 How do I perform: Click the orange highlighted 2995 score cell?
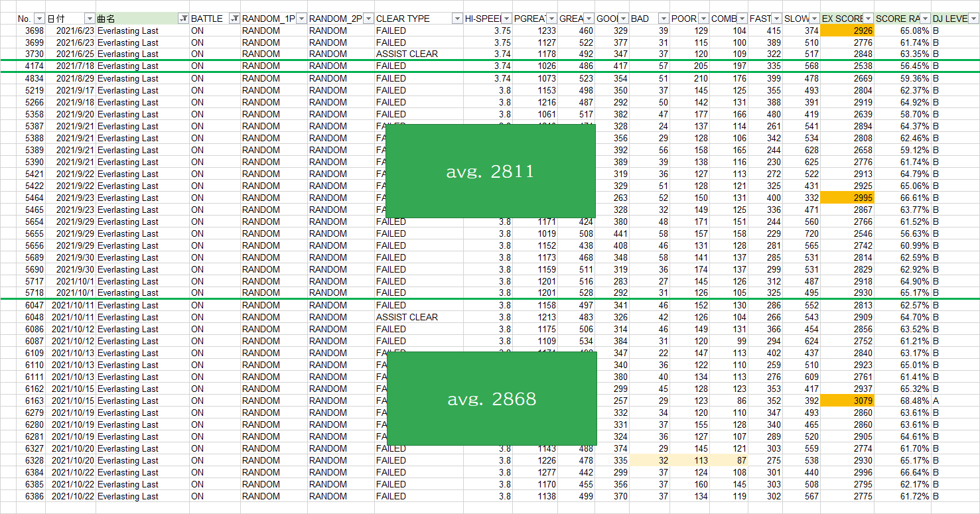[x=847, y=198]
